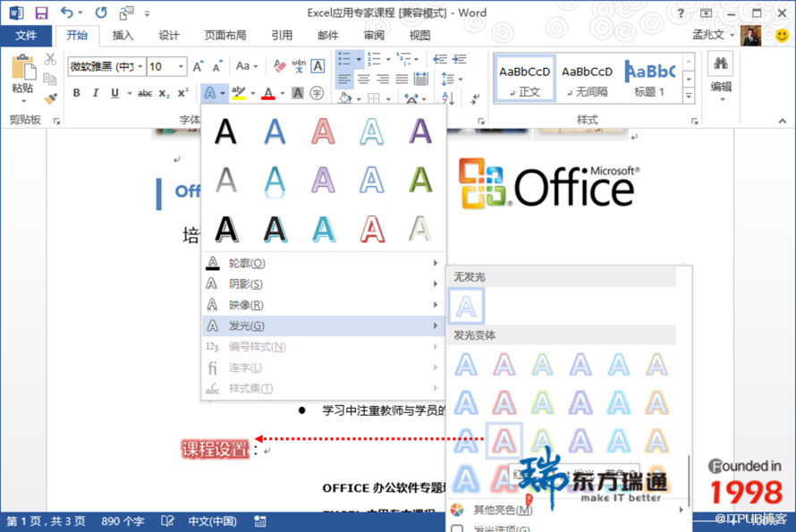Toggle Bold formatting
Viewport: 796px width, 532px height.
point(76,93)
